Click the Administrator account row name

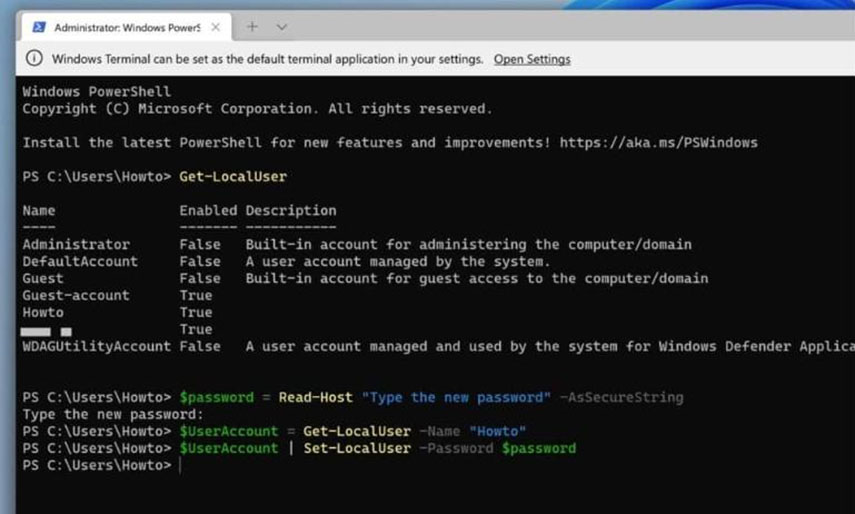pyautogui.click(x=76, y=244)
